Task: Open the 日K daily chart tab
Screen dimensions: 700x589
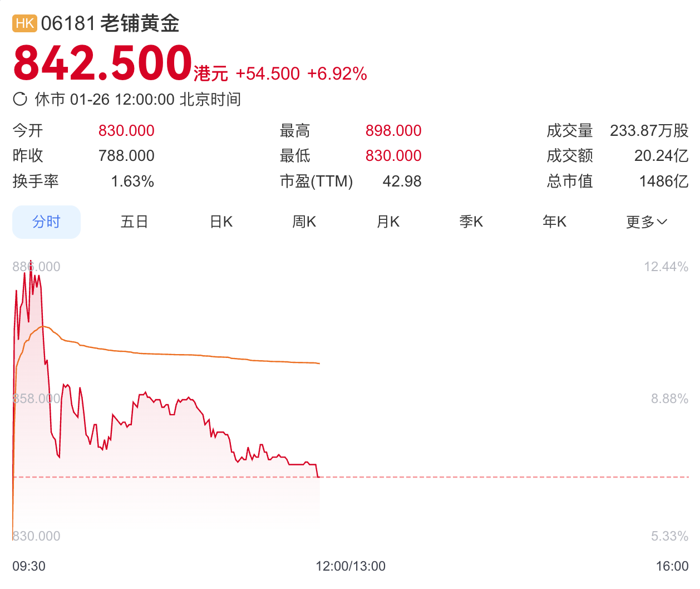Action: click(221, 222)
